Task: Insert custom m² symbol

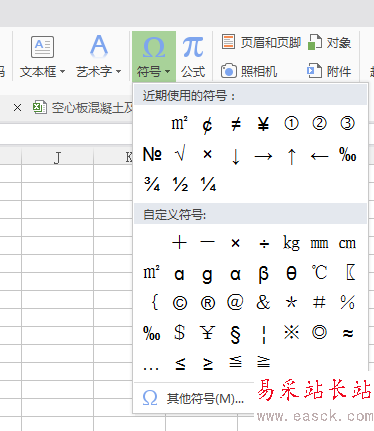Action: (x=151, y=272)
